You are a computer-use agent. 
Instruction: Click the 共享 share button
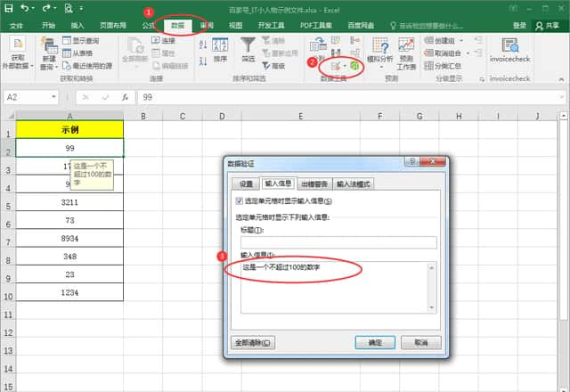tap(548, 26)
